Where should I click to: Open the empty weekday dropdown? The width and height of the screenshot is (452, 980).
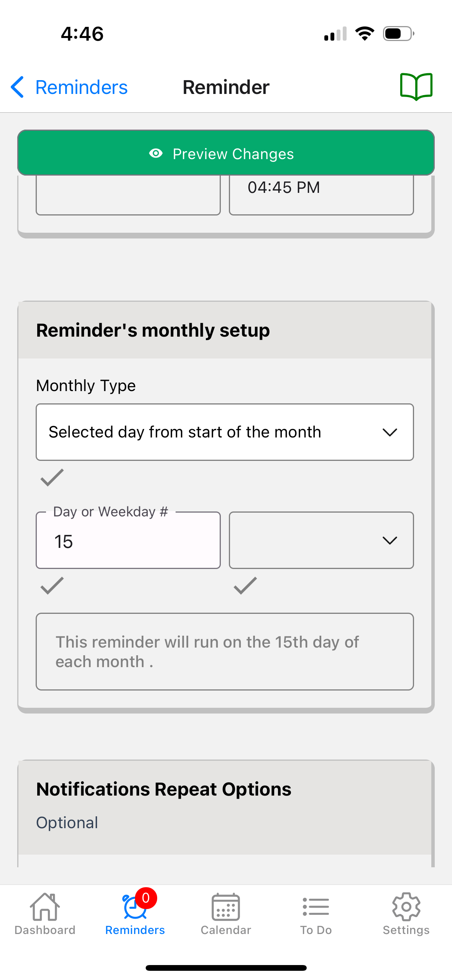[x=321, y=540]
